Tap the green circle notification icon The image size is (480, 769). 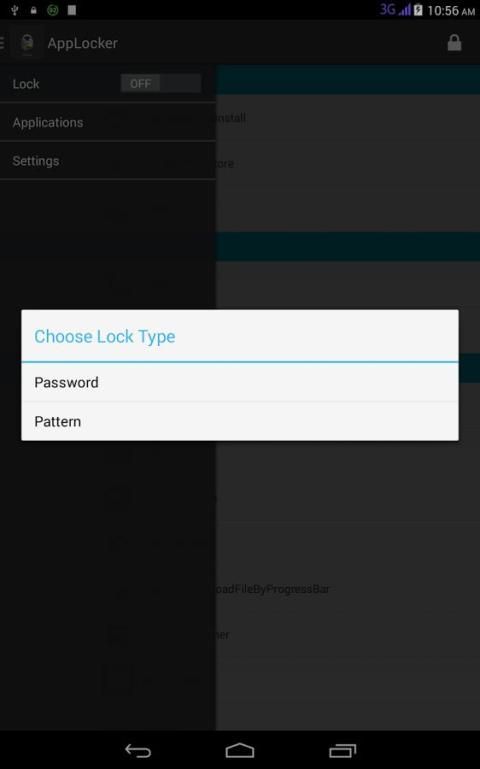click(x=52, y=10)
